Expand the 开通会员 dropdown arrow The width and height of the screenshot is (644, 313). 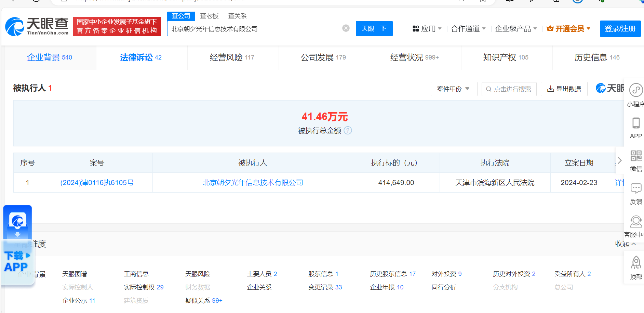click(589, 28)
